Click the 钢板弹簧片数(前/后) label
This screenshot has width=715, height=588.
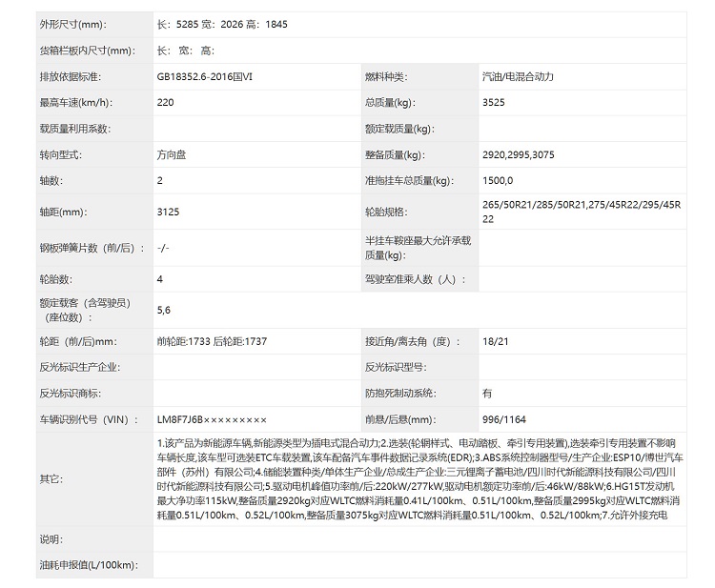point(92,248)
